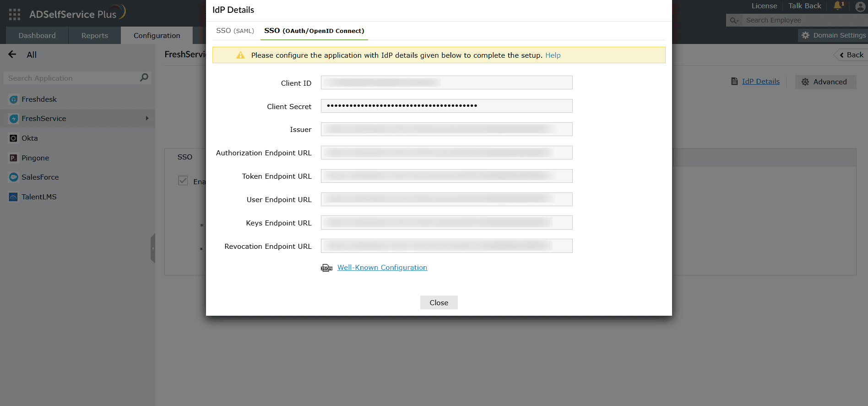The width and height of the screenshot is (868, 406).
Task: Click the Authorization Endpoint URL field
Action: click(447, 153)
